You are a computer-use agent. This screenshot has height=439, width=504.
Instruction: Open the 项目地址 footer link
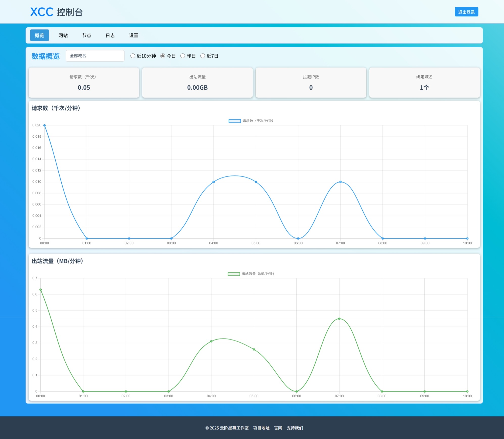pyautogui.click(x=261, y=428)
